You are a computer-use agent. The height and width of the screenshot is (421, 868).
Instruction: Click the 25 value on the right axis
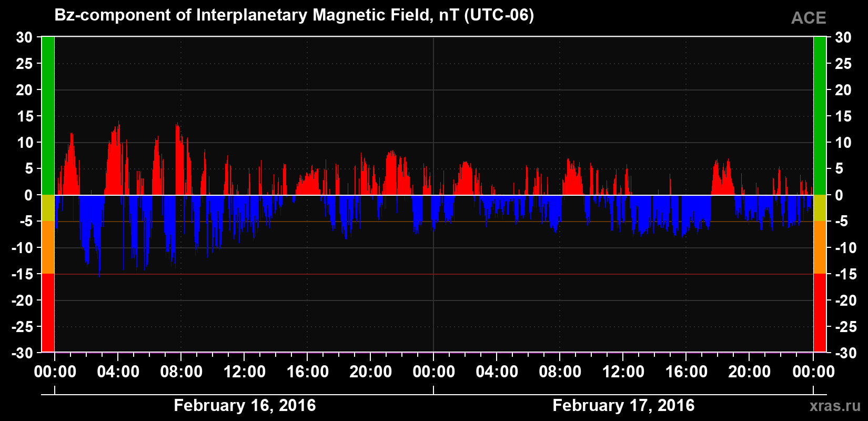pos(843,64)
